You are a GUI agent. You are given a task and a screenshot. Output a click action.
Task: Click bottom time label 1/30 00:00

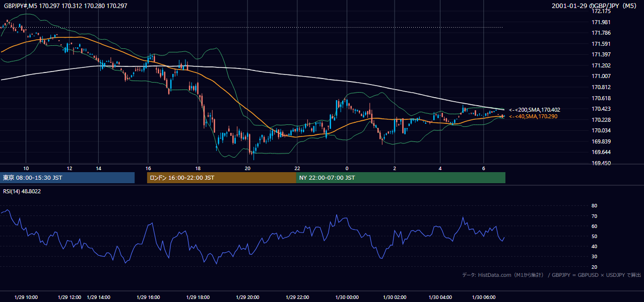click(346, 297)
